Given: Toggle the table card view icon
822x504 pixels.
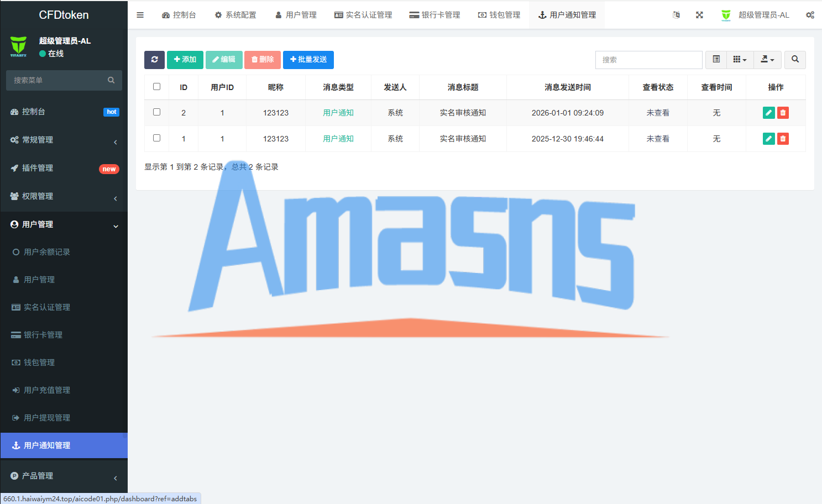Looking at the screenshot, I should coord(716,60).
